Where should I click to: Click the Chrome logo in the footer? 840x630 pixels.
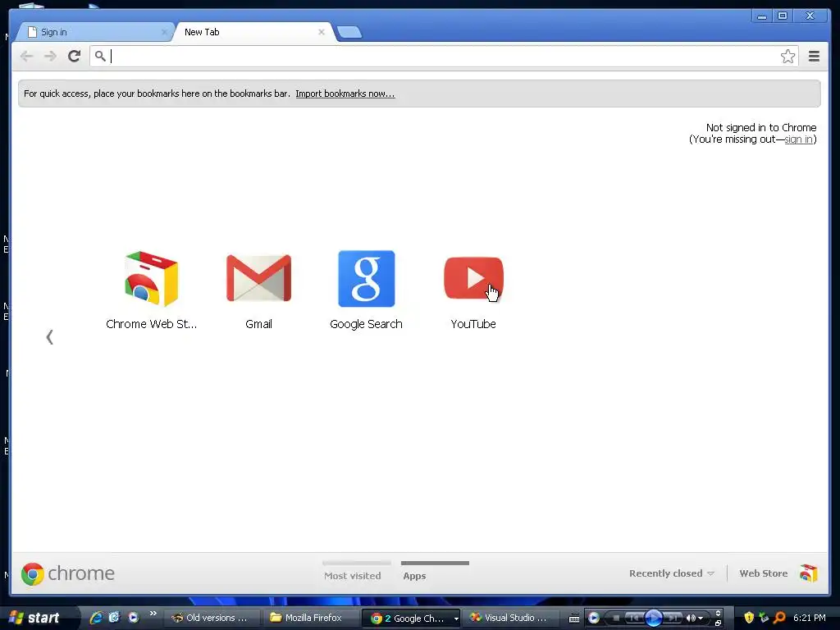[32, 573]
